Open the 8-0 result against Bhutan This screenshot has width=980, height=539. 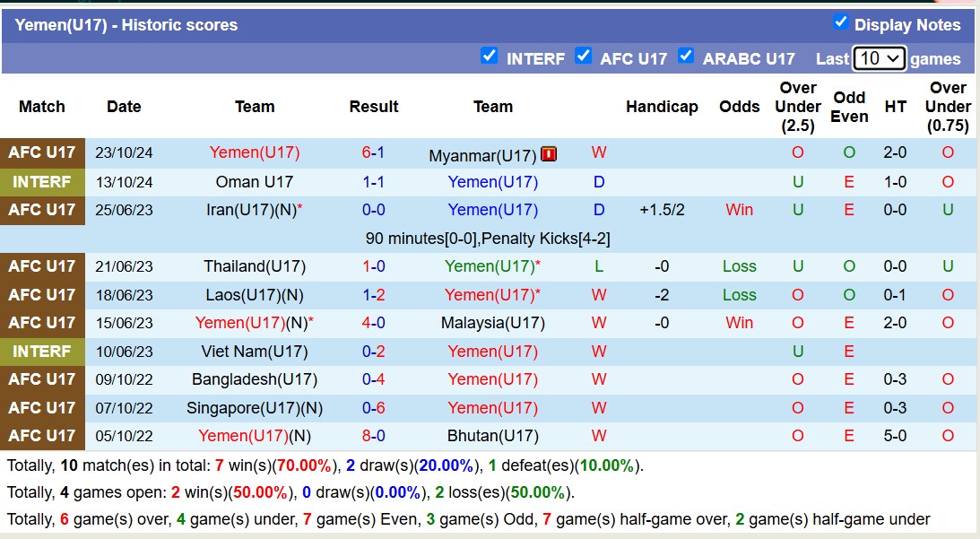point(373,436)
